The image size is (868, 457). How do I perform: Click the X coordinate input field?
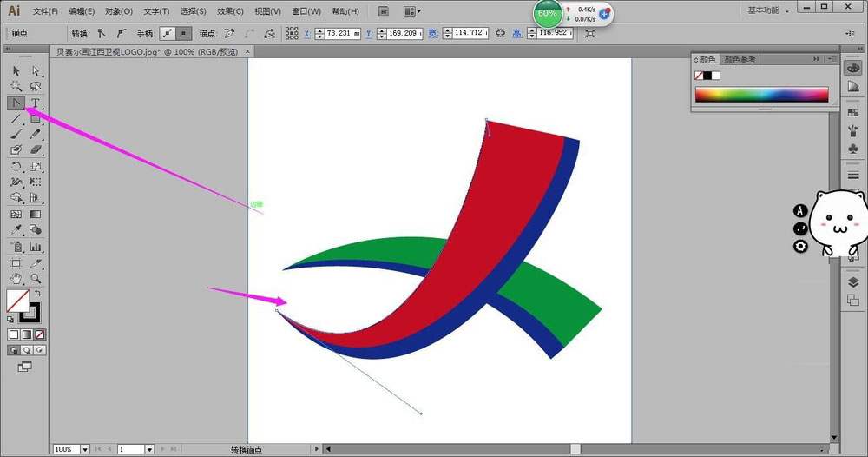point(343,33)
